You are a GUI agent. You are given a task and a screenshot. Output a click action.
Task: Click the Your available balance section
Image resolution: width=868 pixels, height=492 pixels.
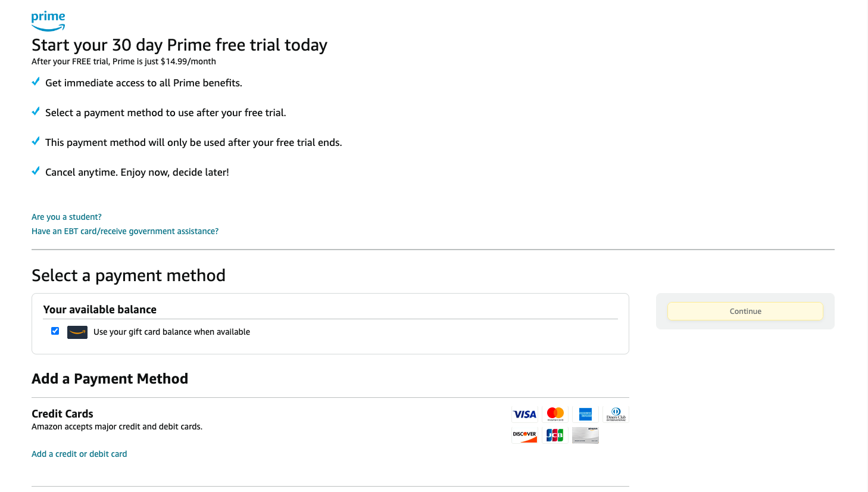click(99, 309)
